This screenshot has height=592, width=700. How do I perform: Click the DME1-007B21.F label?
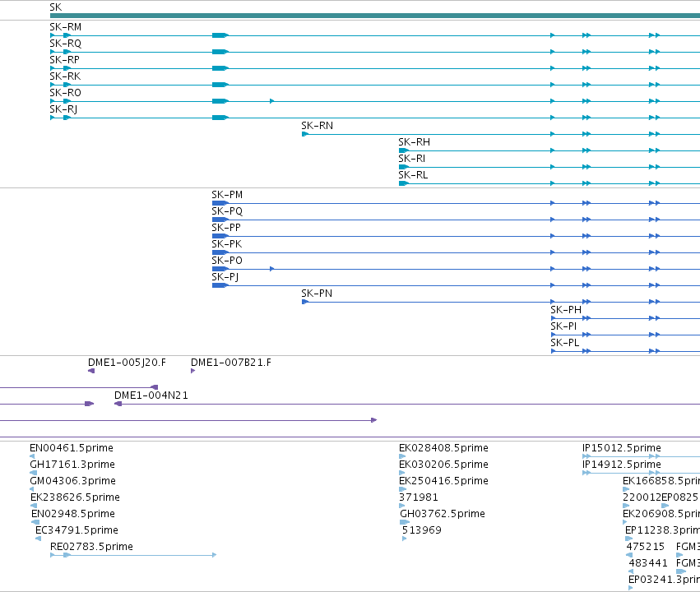[231, 363]
